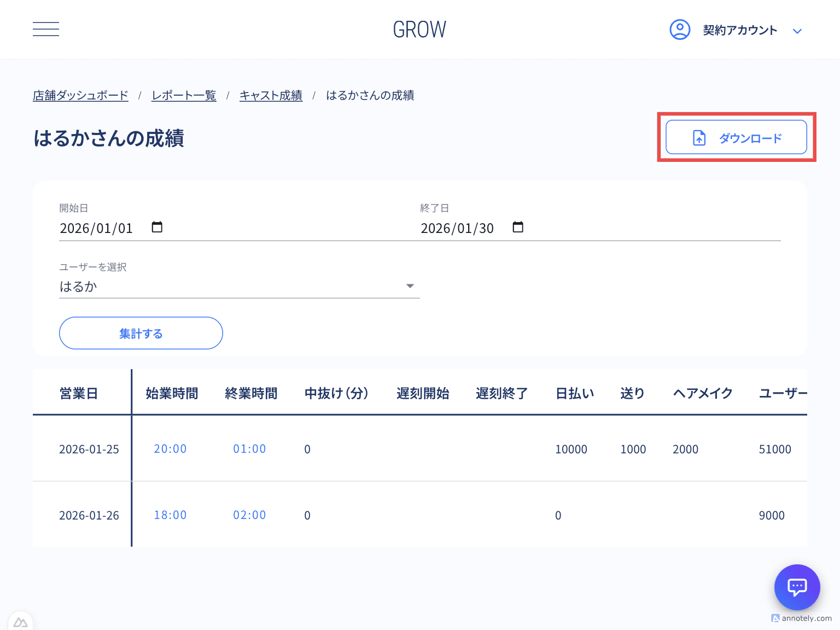840x630 pixels.
Task: Open the 開始日 calendar picker icon
Action: [x=157, y=227]
